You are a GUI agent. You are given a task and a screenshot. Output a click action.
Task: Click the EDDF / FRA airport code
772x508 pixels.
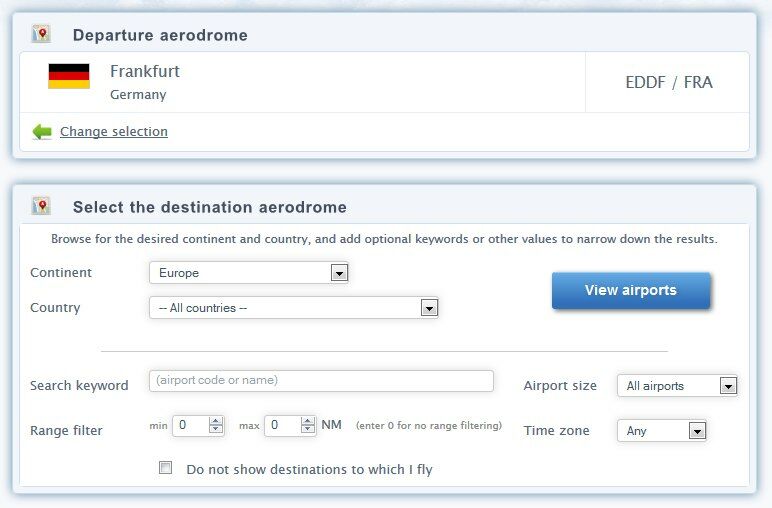669,82
